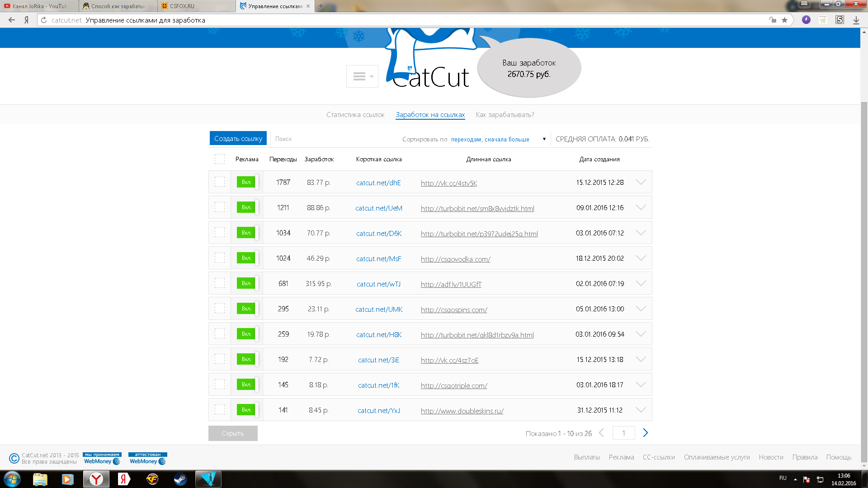This screenshot has height=488, width=868.
Task: Expand details for catcut.net/MsF row
Action: click(x=641, y=258)
